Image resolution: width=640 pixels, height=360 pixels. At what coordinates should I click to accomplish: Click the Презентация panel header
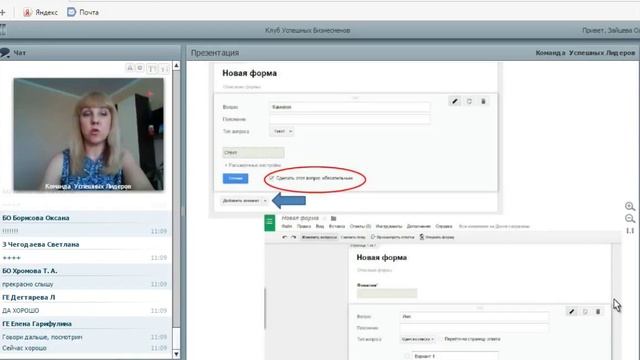coord(215,53)
